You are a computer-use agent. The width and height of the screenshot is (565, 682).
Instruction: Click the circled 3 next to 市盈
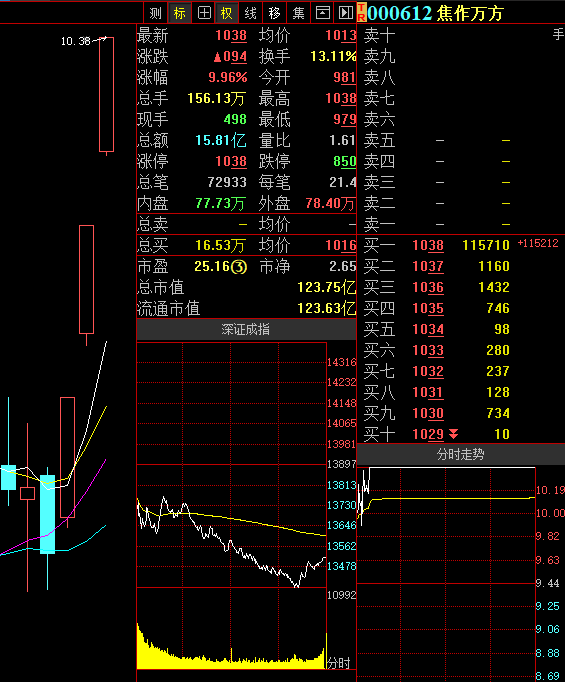click(x=239, y=267)
